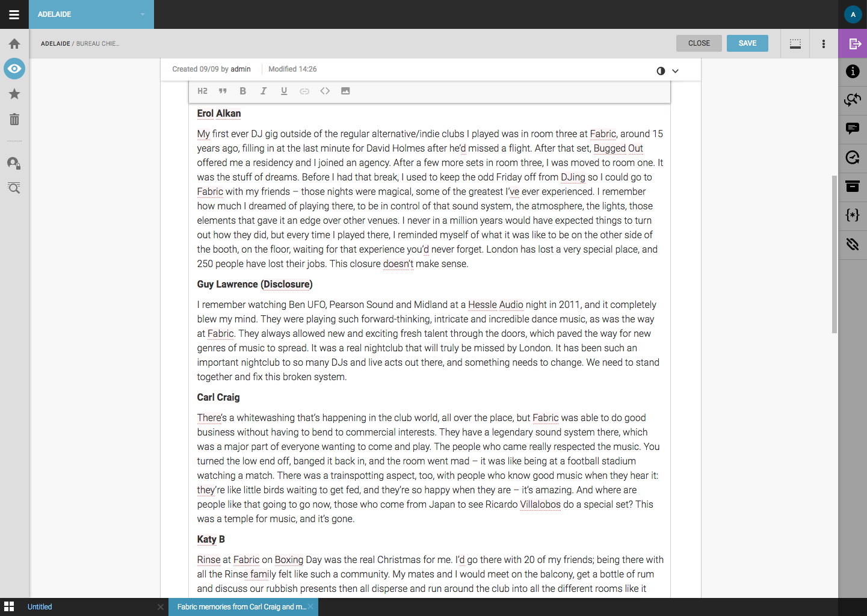The image size is (867, 616).
Task: Click the Carl Craig heading
Action: click(x=218, y=398)
